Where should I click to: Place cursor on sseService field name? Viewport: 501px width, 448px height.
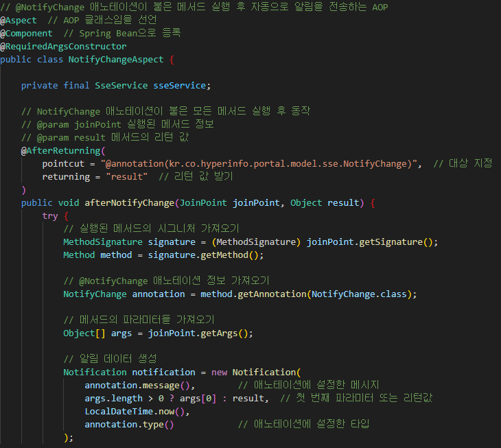tap(180, 86)
